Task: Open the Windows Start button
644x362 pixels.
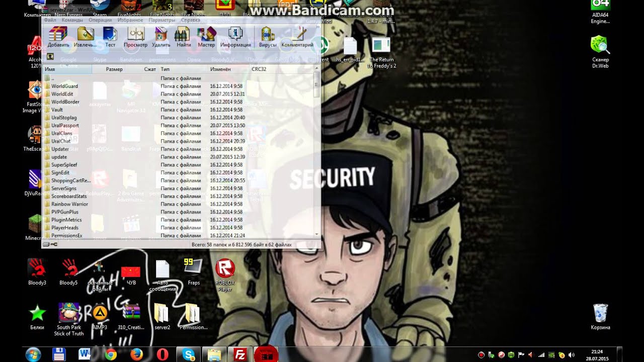Action: (33, 354)
